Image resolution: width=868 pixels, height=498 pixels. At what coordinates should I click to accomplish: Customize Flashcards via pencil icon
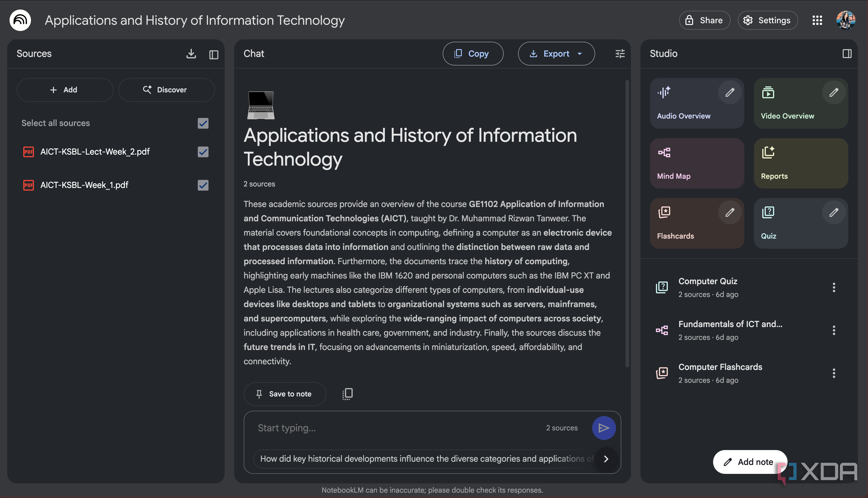(729, 212)
